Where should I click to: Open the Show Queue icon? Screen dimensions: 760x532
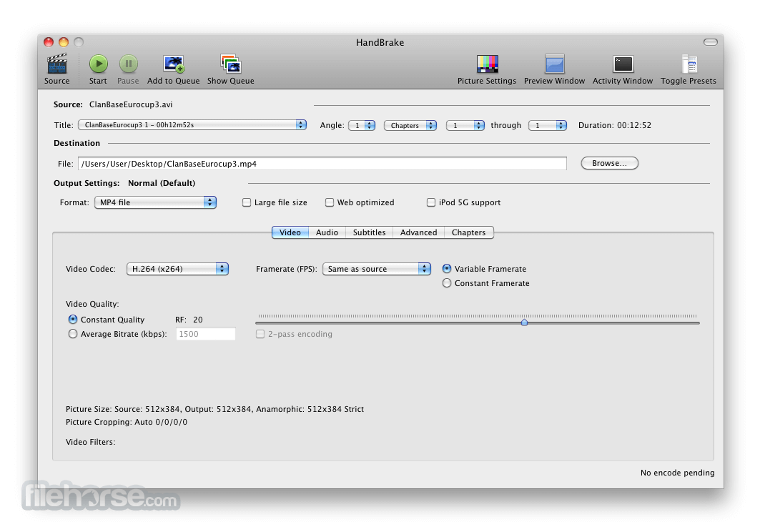pos(231,64)
